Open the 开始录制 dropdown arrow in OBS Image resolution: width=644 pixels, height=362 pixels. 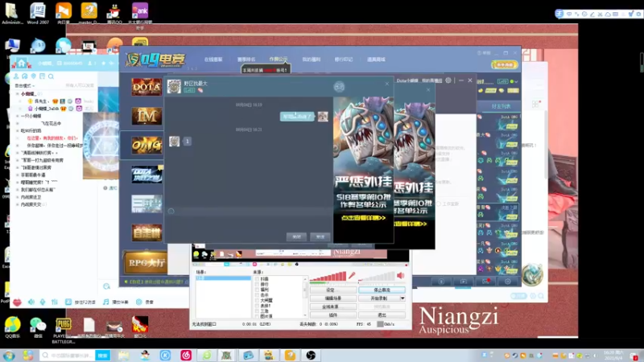[x=402, y=298]
